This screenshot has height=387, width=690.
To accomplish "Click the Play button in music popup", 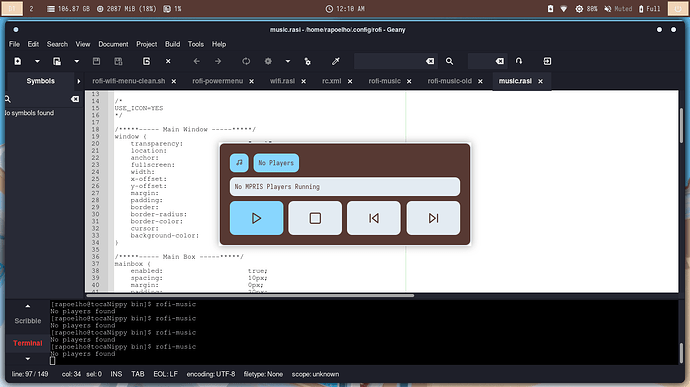I will [256, 218].
